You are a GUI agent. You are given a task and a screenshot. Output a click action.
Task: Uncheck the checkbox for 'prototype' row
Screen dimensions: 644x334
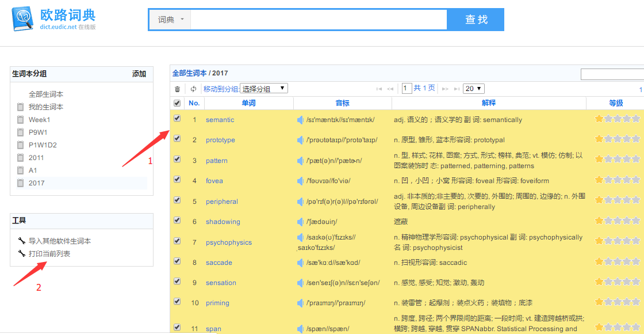tap(177, 139)
